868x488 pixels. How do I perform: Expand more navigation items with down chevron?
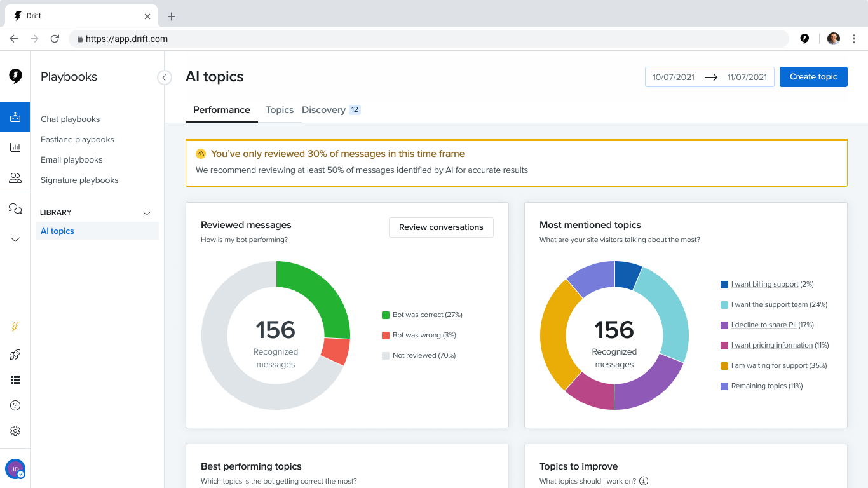click(15, 240)
